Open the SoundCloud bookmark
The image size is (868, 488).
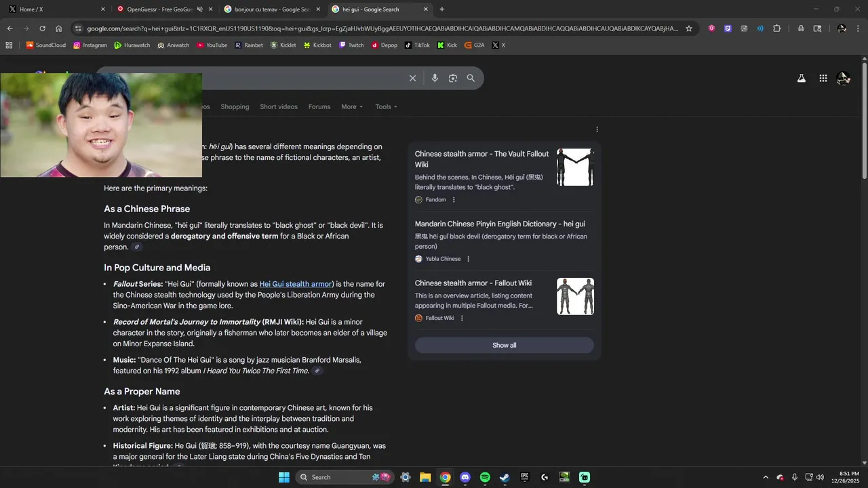(45, 45)
